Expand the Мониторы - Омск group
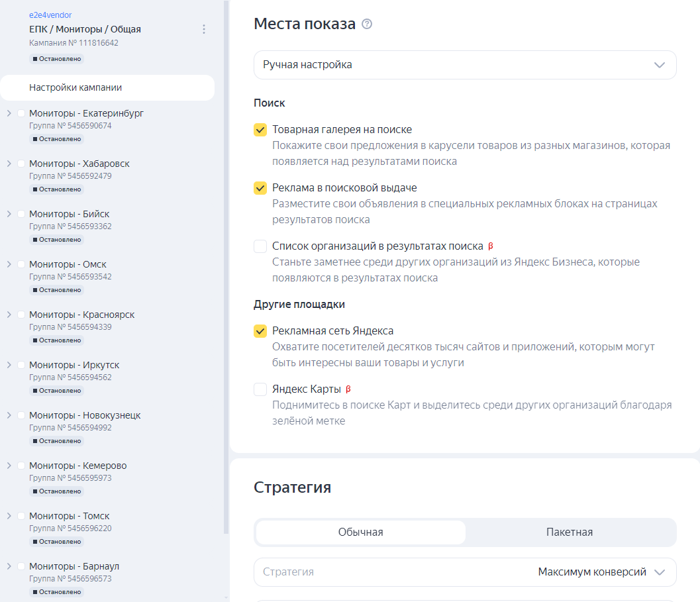The image size is (700, 602). [x=9, y=264]
